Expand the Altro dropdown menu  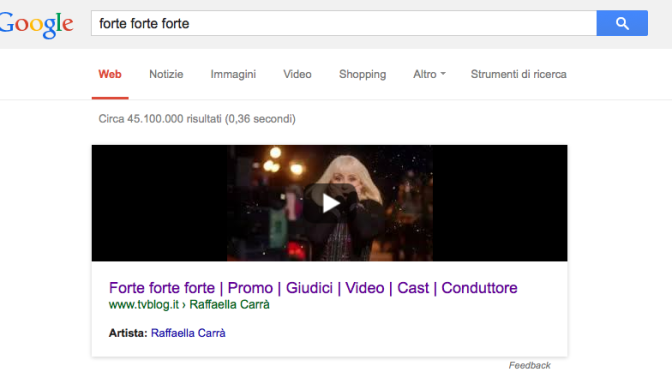pos(429,74)
